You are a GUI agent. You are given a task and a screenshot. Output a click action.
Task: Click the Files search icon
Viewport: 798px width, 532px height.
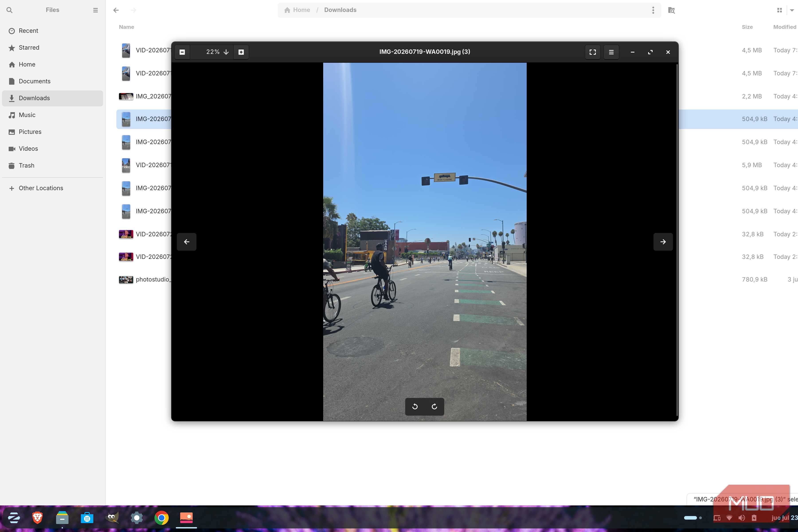click(x=10, y=10)
